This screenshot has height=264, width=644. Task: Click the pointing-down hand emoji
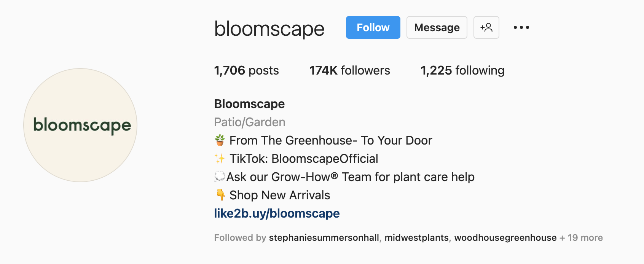click(x=220, y=195)
